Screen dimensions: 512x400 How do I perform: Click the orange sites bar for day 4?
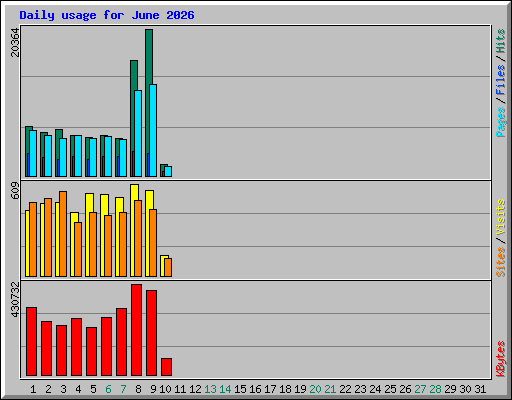click(78, 249)
